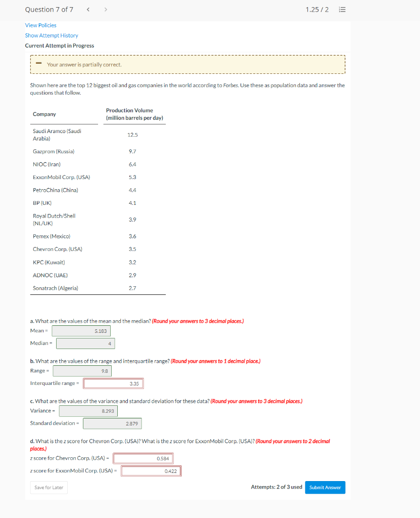The image size is (420, 518).
Task: Select the ADNOC (UAE) row
Action: (x=98, y=275)
